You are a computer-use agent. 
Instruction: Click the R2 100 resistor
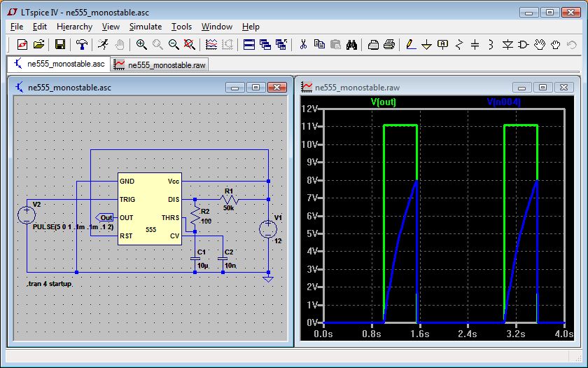click(x=195, y=215)
